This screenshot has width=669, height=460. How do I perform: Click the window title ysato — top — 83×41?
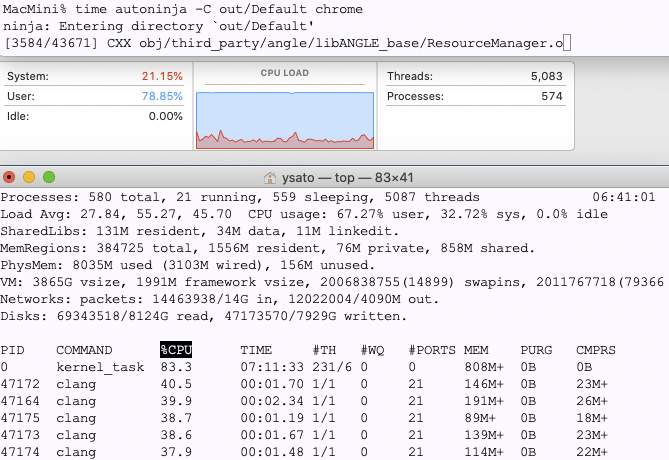(343, 177)
